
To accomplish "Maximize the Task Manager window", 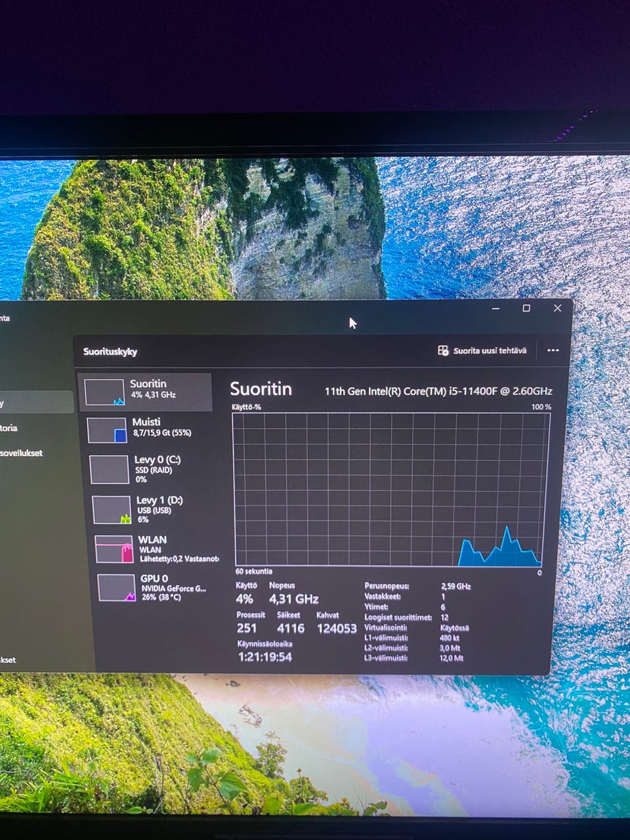I will coord(526,308).
